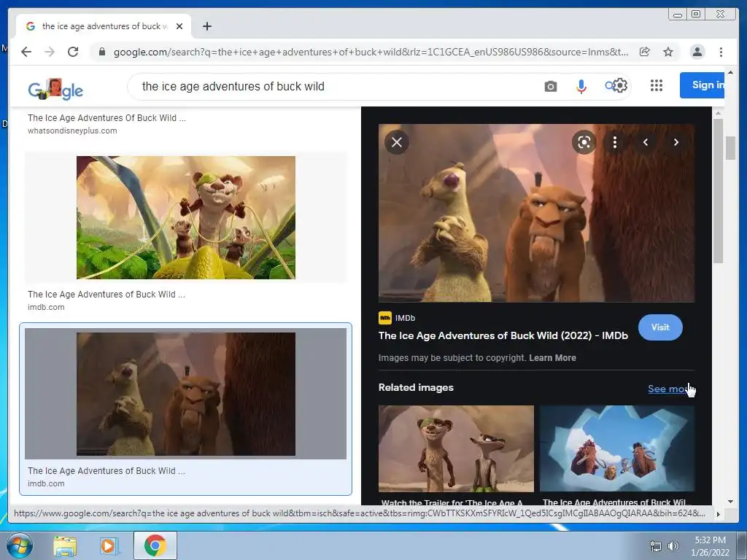Select the Ice Age adventures browser tab
This screenshot has height=560, width=747.
[x=104, y=26]
